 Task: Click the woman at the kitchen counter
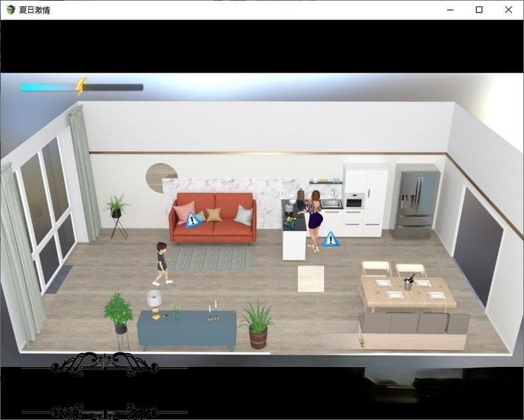(x=314, y=221)
